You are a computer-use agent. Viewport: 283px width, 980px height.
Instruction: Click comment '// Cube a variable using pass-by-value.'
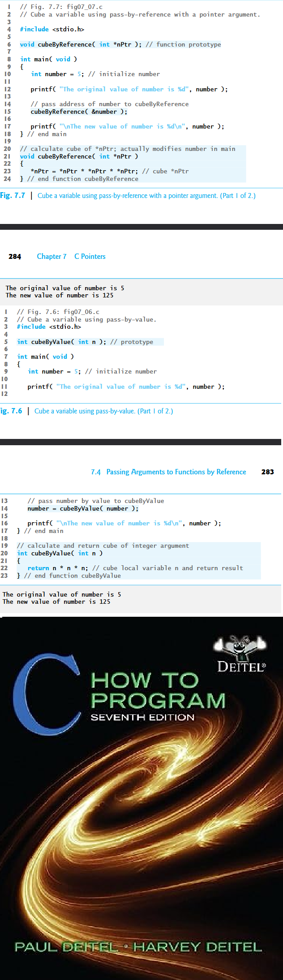[x=87, y=319]
